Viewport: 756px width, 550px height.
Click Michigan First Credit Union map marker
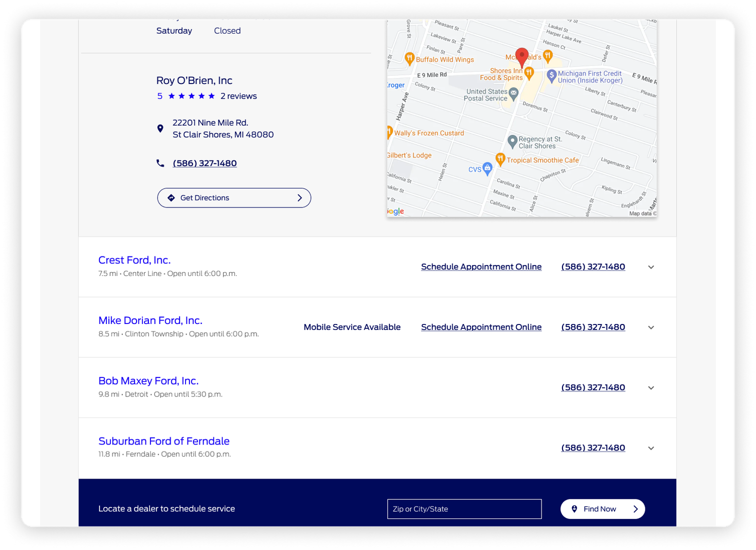pos(551,76)
